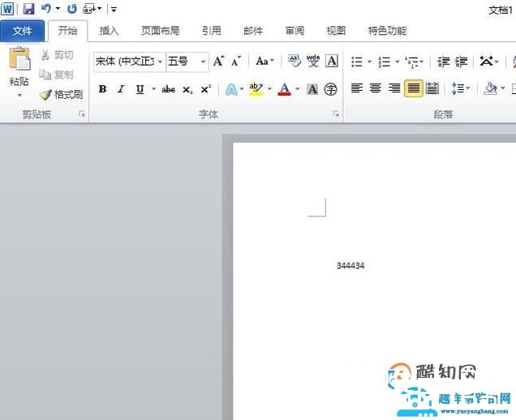Click 剪切 (Cut) button
Image resolution: width=516 pixels, height=420 pixels.
[57, 54]
